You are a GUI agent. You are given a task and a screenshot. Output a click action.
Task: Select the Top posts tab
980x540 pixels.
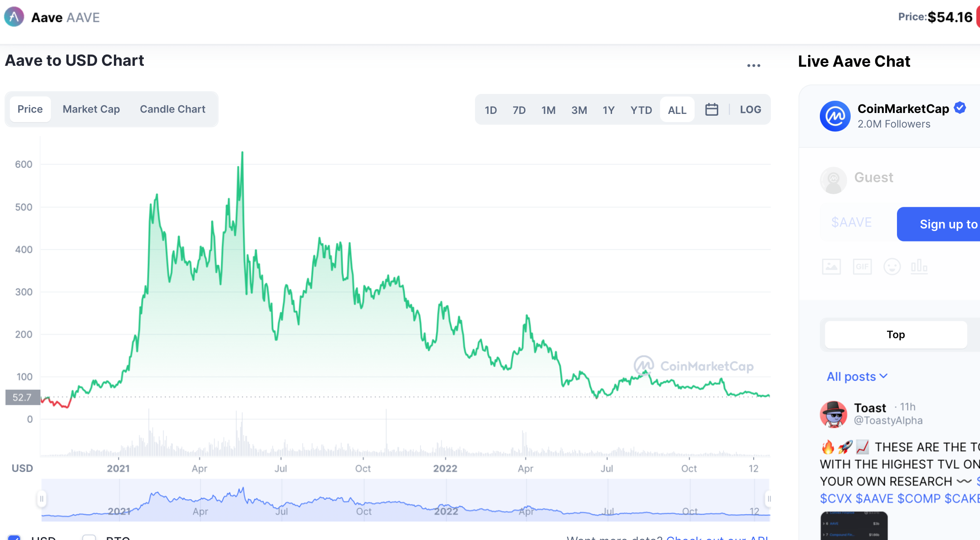896,334
